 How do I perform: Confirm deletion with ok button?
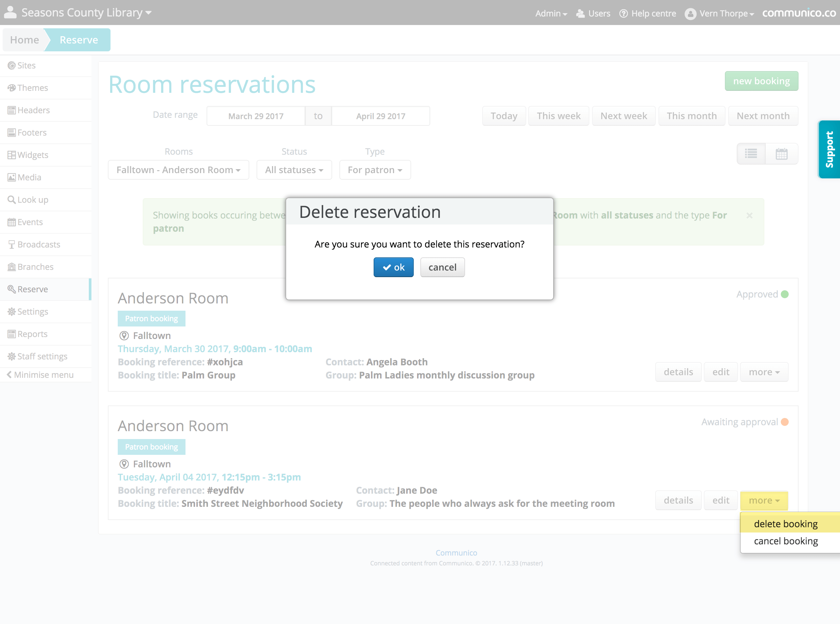(x=393, y=268)
